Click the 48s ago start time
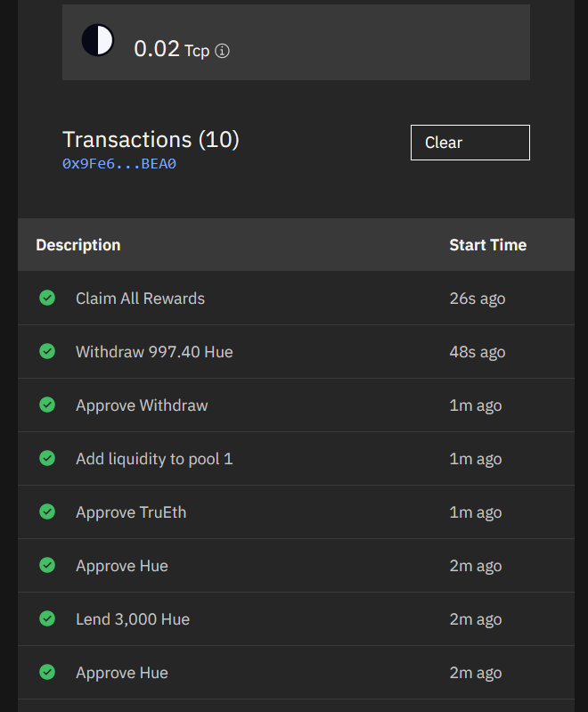 pyautogui.click(x=478, y=352)
